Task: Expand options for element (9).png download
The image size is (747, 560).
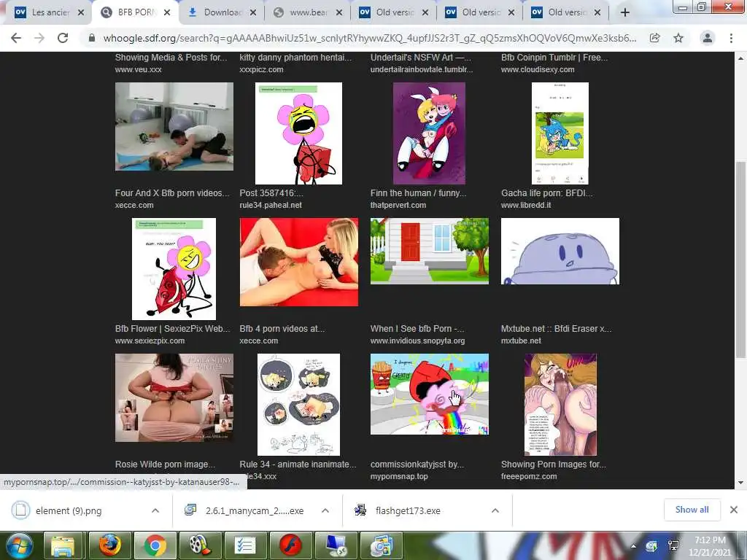Action: click(155, 510)
